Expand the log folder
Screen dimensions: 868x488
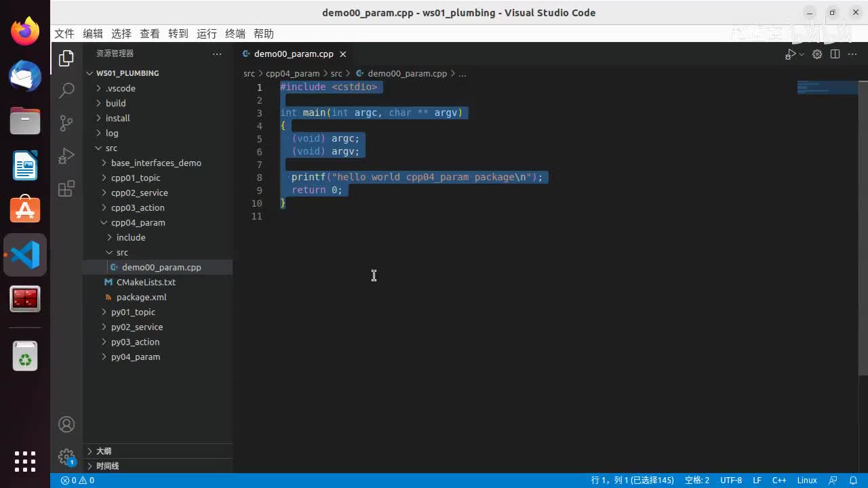[x=158, y=133]
